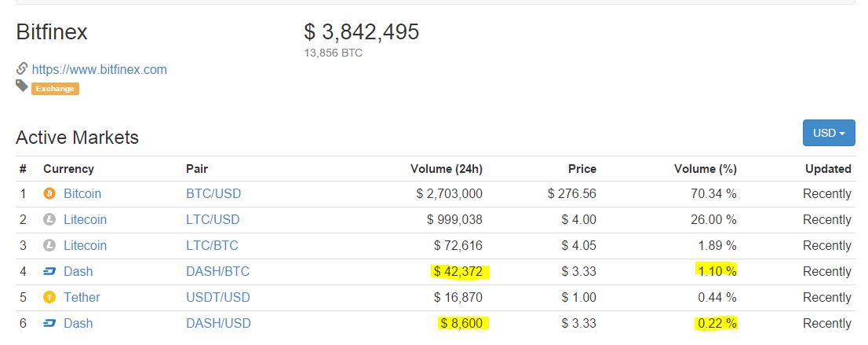The image size is (868, 345).
Task: Click the Currency column header
Action: pos(68,169)
